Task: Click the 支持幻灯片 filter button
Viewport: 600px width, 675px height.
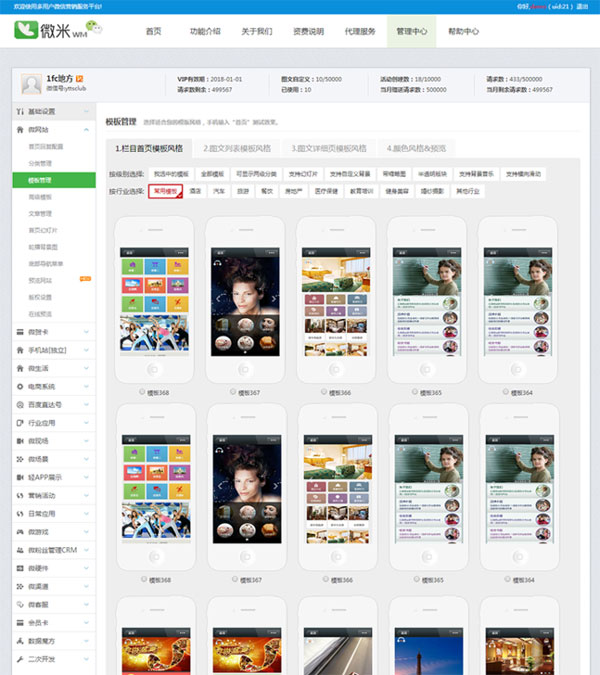Action: 303,174
